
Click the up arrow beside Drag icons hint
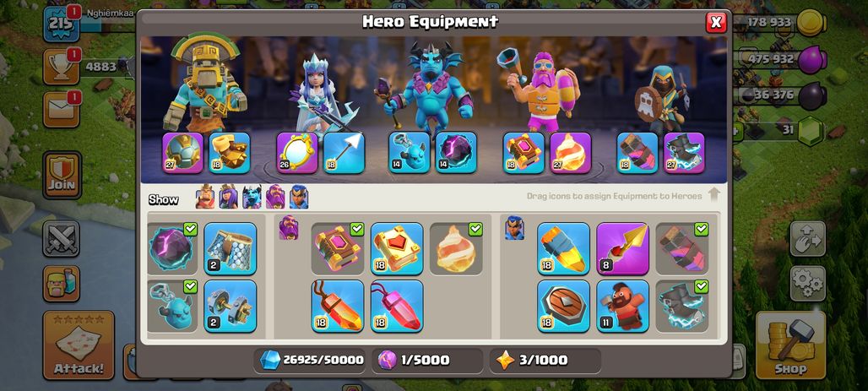[x=713, y=195]
